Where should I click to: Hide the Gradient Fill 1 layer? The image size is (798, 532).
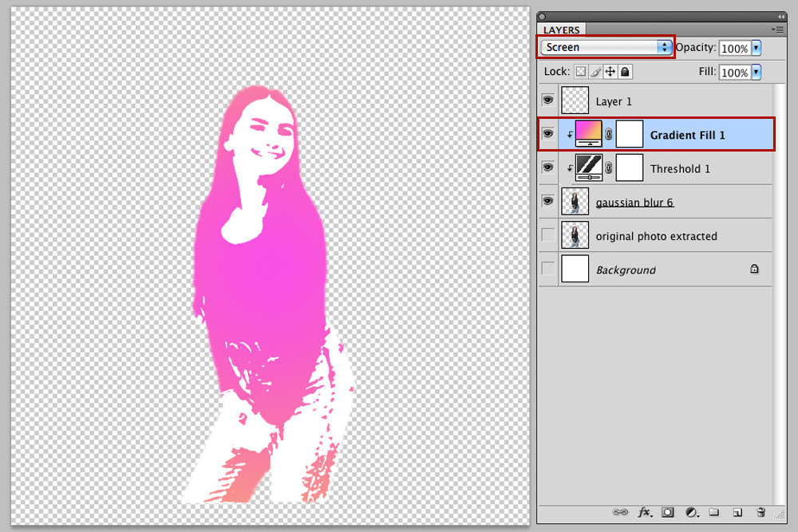coord(547,134)
